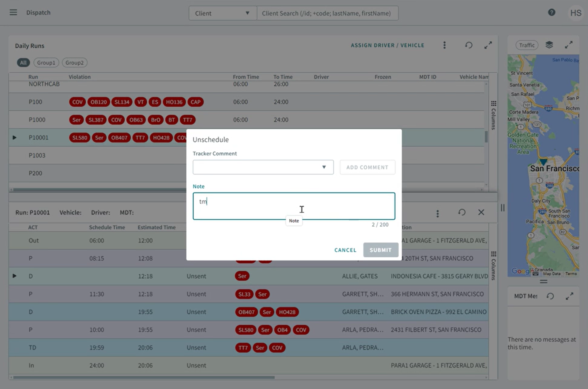Toggle the Traffic map overlay
Viewport: 588px width, 389px height.
click(x=527, y=45)
